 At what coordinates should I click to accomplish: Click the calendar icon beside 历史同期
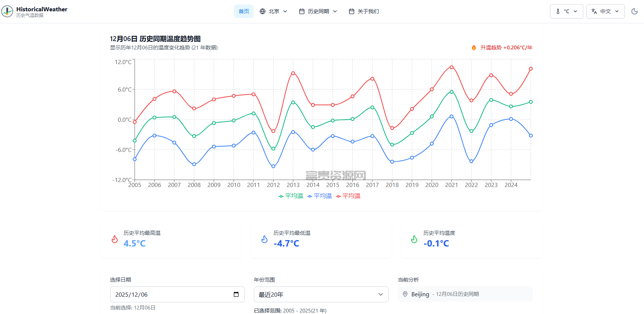(302, 11)
